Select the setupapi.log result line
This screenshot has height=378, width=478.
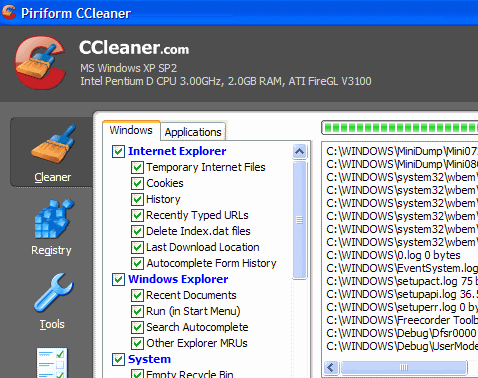(x=402, y=294)
